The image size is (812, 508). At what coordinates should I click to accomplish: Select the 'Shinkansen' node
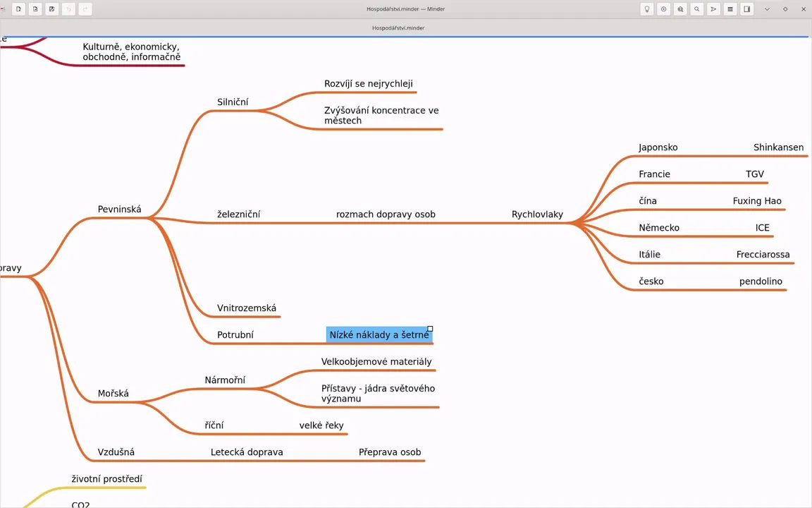(778, 147)
